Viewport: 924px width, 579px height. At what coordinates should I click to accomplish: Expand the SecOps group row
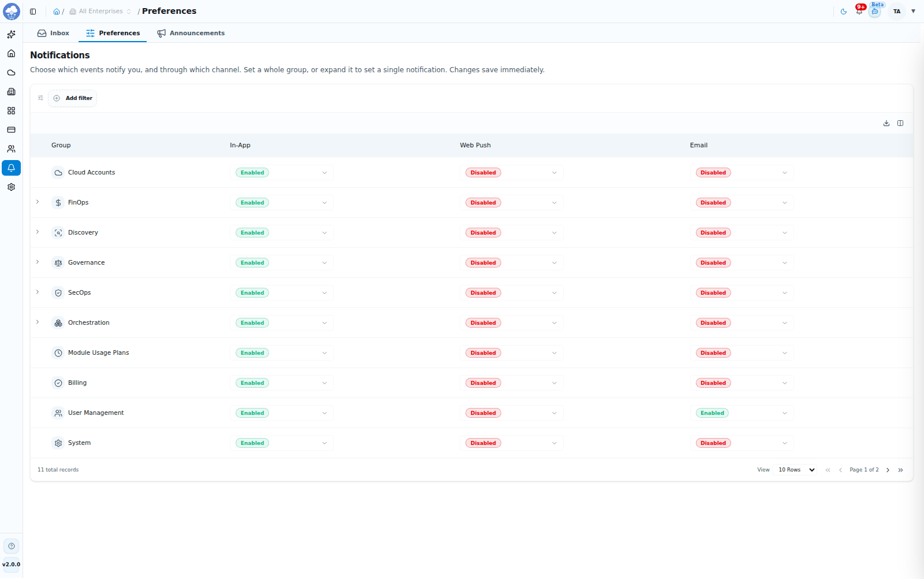click(38, 292)
